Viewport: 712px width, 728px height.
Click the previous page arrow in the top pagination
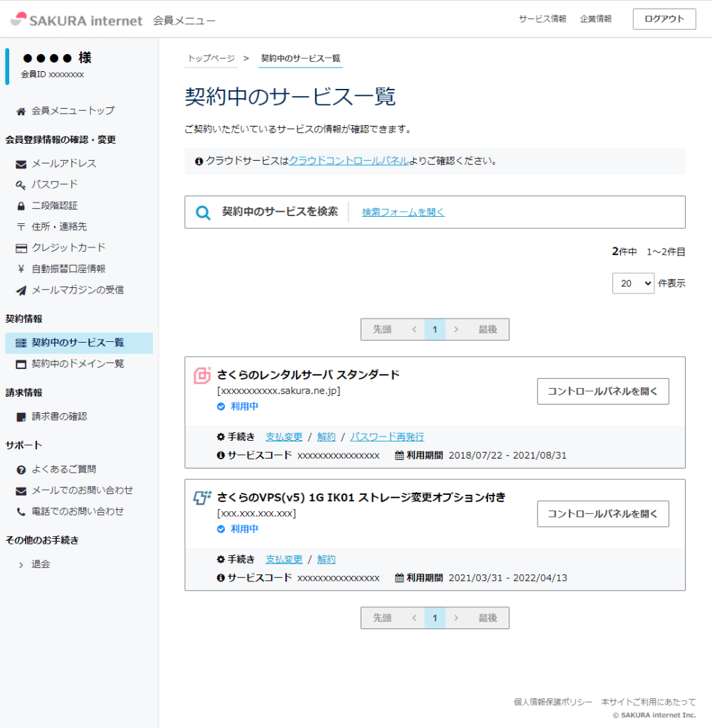[x=414, y=330]
